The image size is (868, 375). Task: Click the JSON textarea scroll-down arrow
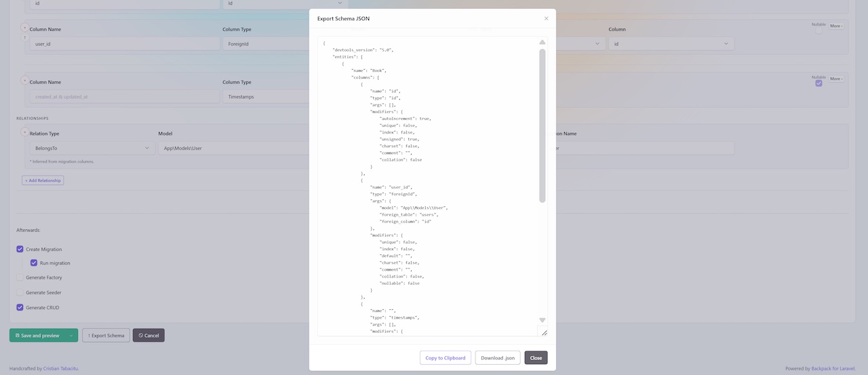point(542,320)
